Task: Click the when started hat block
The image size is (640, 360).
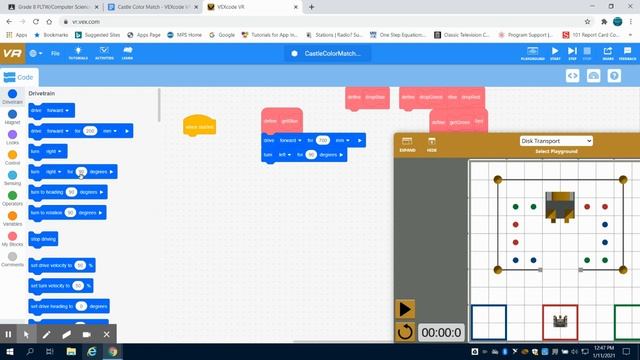Action: pyautogui.click(x=199, y=125)
